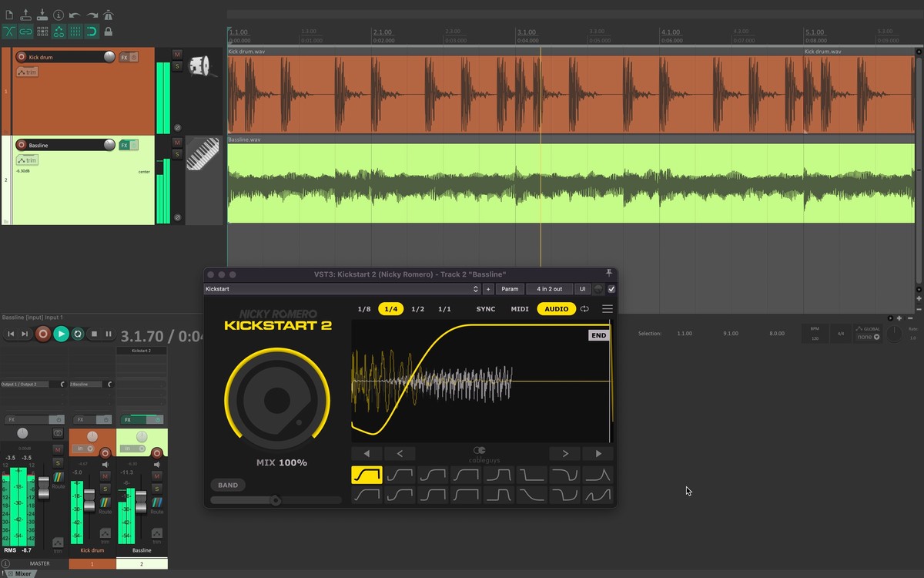Select the last curve preset in bottom row
The height and width of the screenshot is (578, 924).
click(598, 495)
